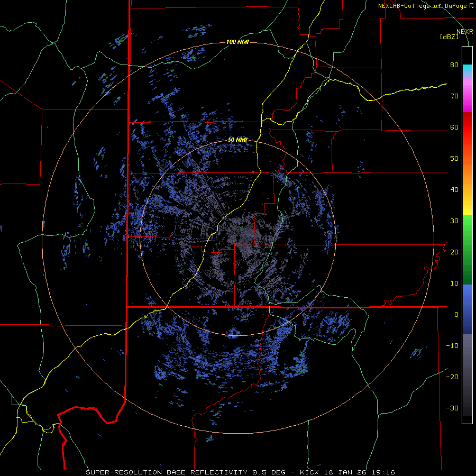The height and width of the screenshot is (476, 476).
Task: Click the 80 value on the dBZ scale
Action: (454, 65)
